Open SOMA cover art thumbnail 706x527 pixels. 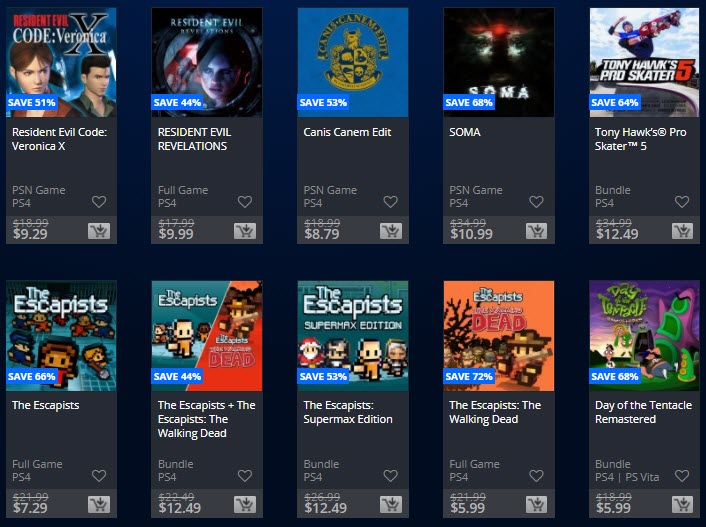[x=499, y=62]
